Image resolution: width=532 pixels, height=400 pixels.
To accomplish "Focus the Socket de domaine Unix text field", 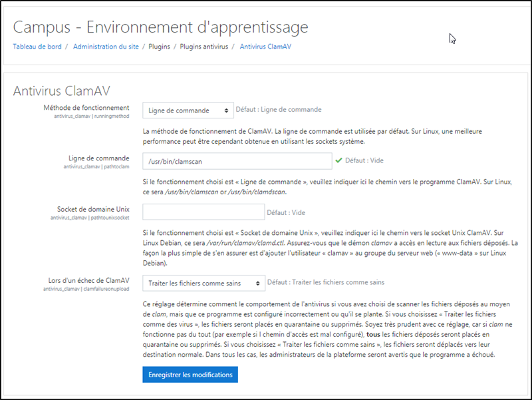I will click(203, 212).
